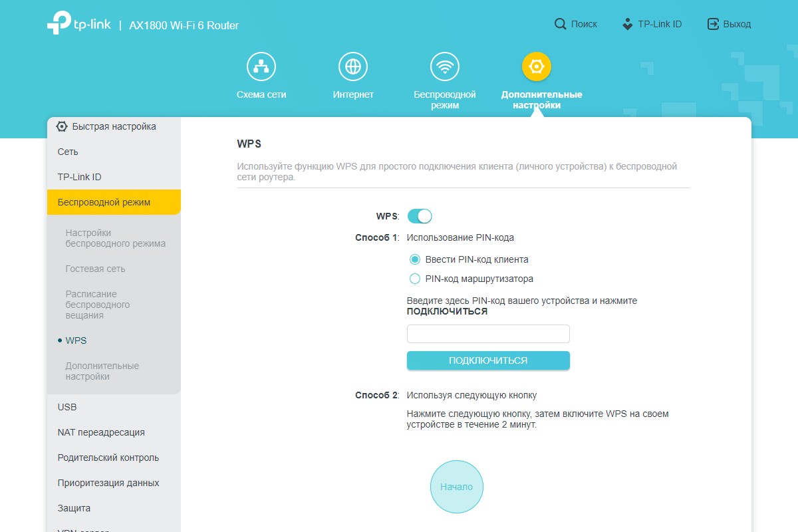Select the PIN-код маршрутизатора radio option
The height and width of the screenshot is (532, 798).
[x=415, y=279]
